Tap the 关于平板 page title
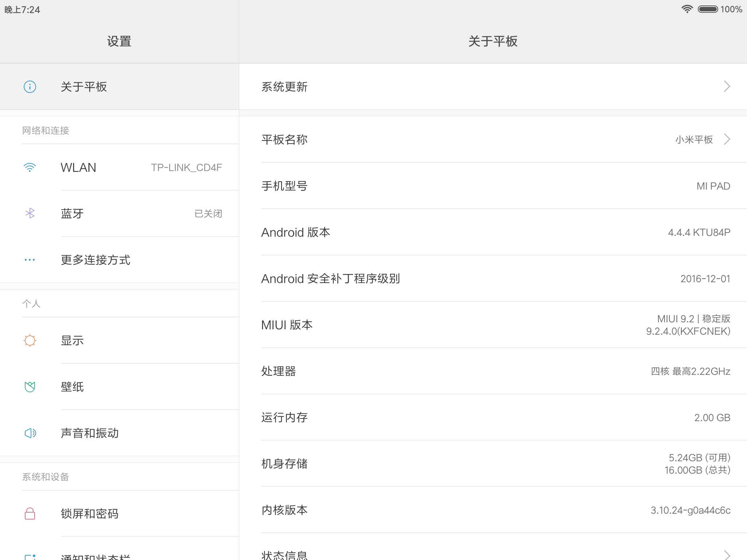 [493, 41]
